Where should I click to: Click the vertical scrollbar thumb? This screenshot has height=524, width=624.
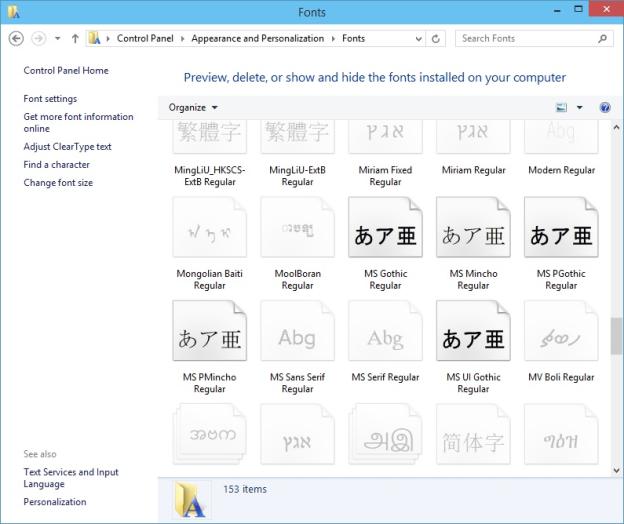[616, 336]
